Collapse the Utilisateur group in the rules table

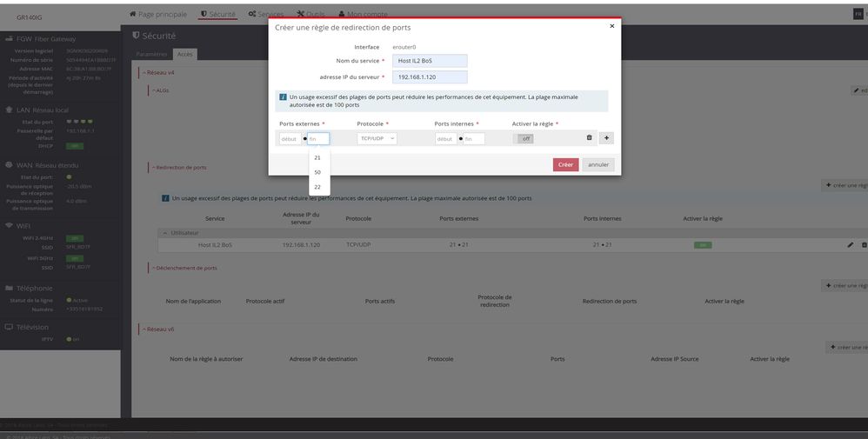(164, 234)
